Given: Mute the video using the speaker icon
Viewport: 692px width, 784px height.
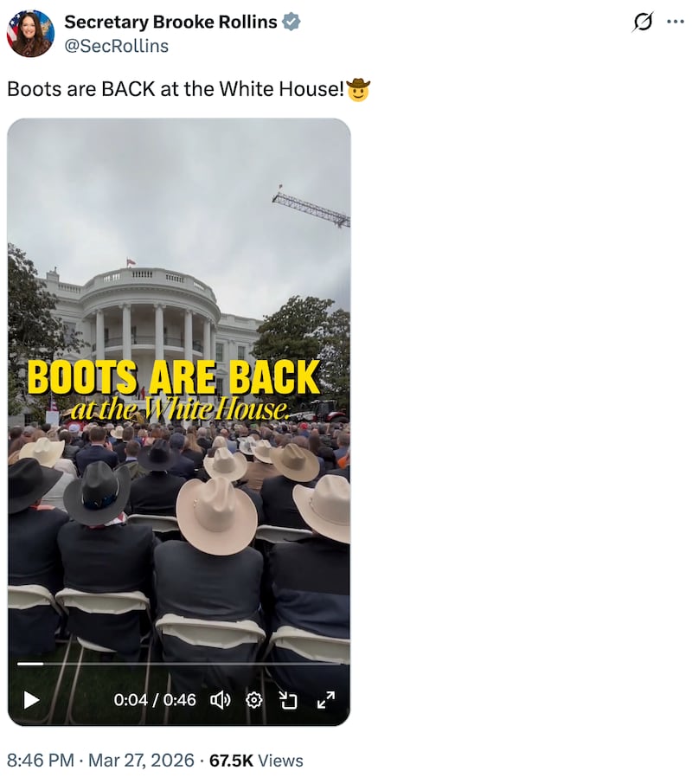Looking at the screenshot, I should (x=220, y=700).
